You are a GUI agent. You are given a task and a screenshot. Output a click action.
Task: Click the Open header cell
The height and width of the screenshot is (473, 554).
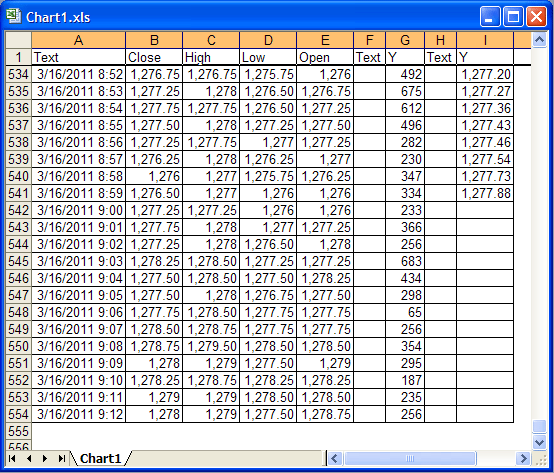point(325,57)
